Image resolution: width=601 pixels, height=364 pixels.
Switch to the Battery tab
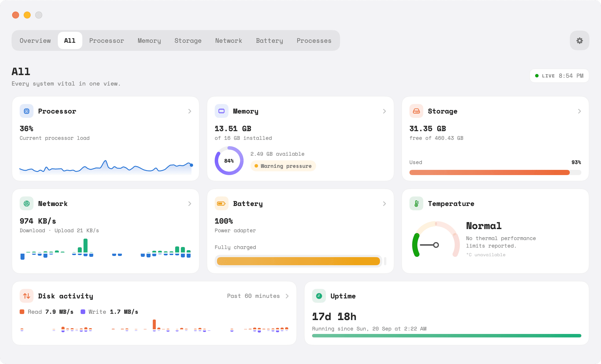pos(270,41)
